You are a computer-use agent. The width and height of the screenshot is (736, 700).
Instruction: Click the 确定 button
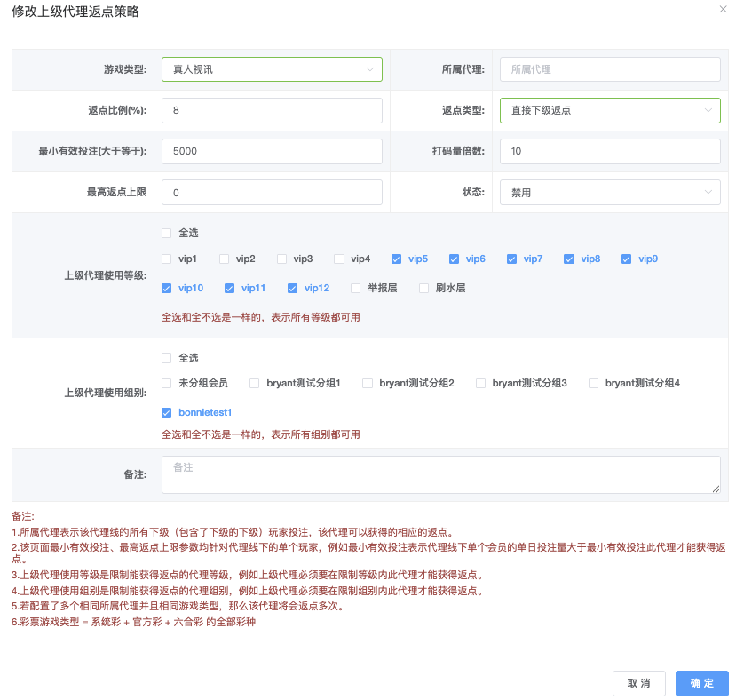[x=701, y=683]
